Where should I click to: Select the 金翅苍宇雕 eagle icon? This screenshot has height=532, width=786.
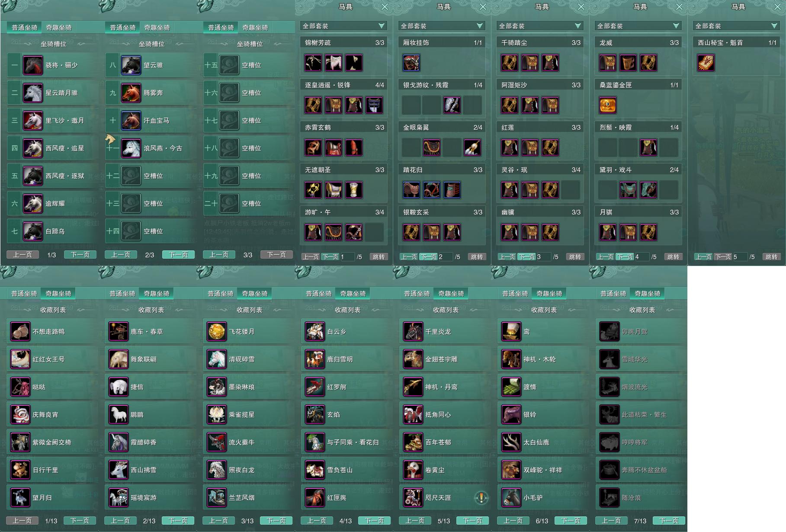coord(413,359)
